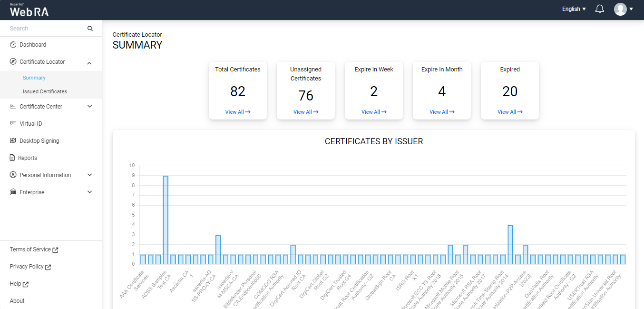Click the Reports document icon
The width and height of the screenshot is (644, 309).
[x=13, y=158]
